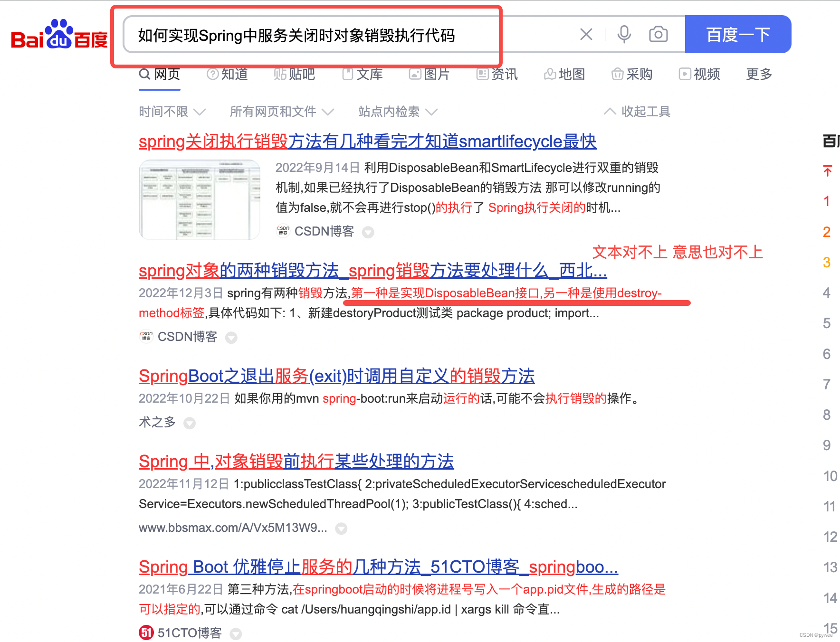Click the 百度一下 search button
Viewport: 840px width, 642px height.
pyautogui.click(x=738, y=34)
